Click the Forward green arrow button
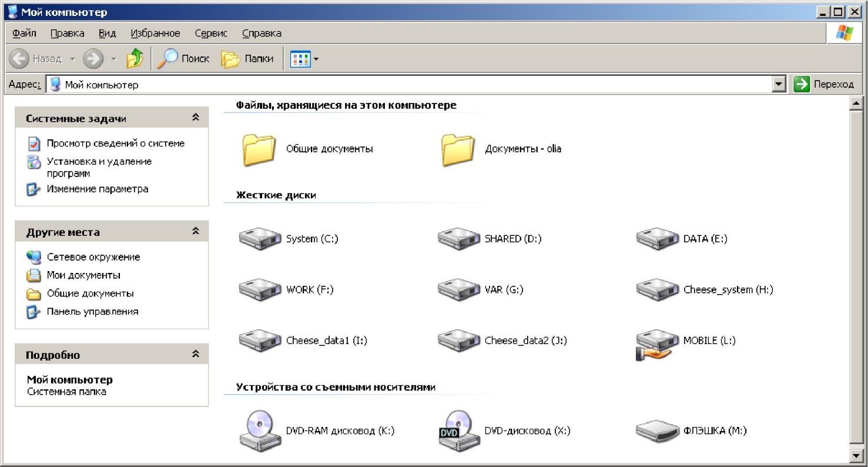The image size is (868, 467). pyautogui.click(x=93, y=58)
